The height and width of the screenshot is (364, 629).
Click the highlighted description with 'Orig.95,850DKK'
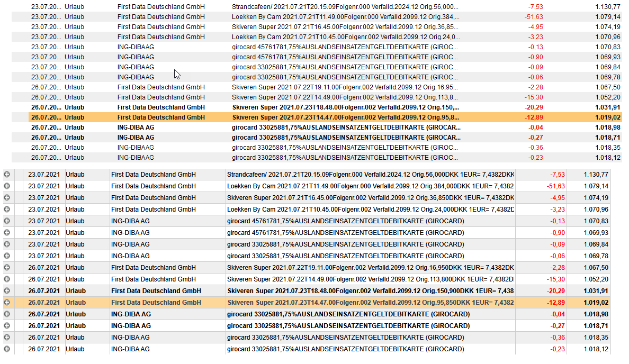(371, 302)
